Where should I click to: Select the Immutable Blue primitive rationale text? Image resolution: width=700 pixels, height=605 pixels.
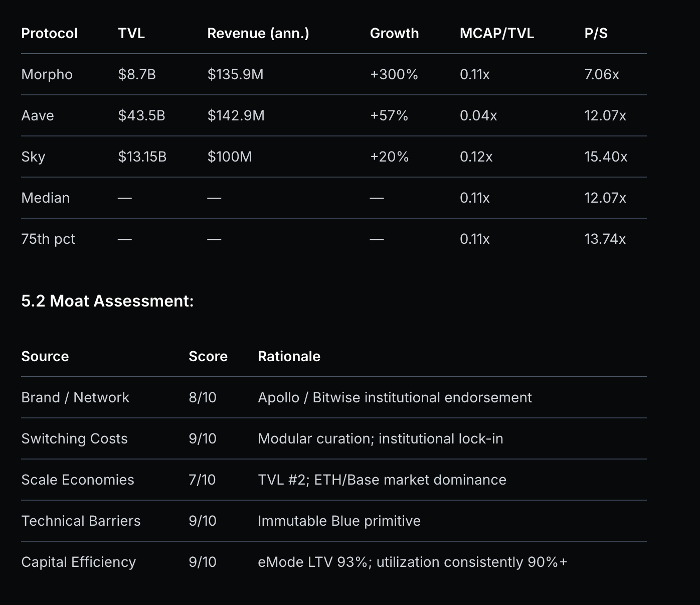click(339, 521)
